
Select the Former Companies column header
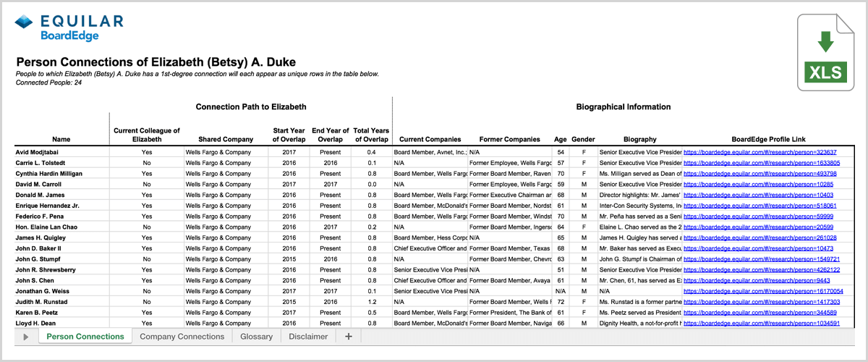click(509, 140)
